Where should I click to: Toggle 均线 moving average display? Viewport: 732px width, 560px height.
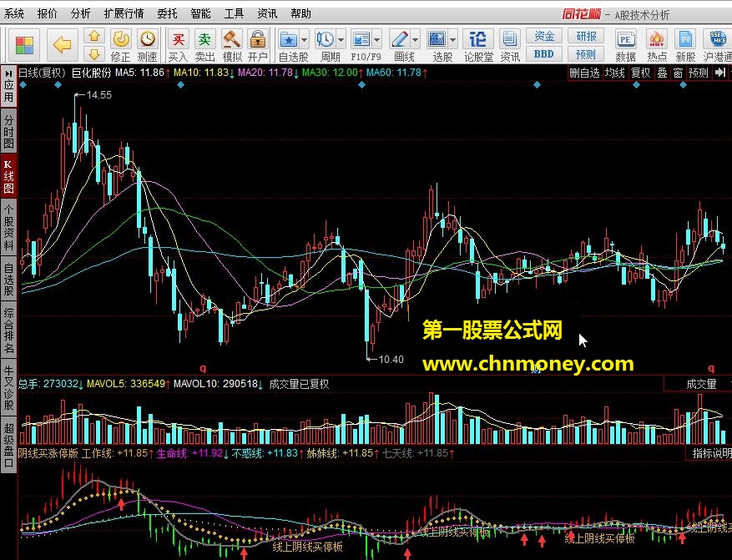coord(614,73)
